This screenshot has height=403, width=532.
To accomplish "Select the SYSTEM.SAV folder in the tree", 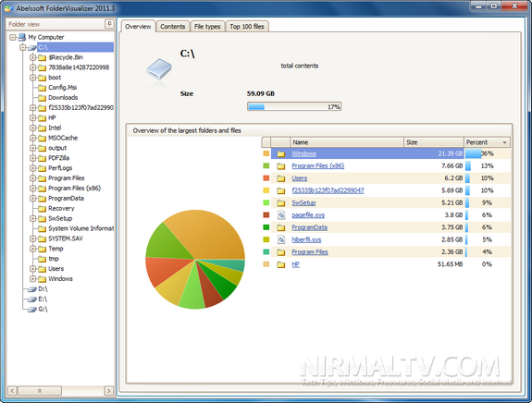I will tap(66, 238).
